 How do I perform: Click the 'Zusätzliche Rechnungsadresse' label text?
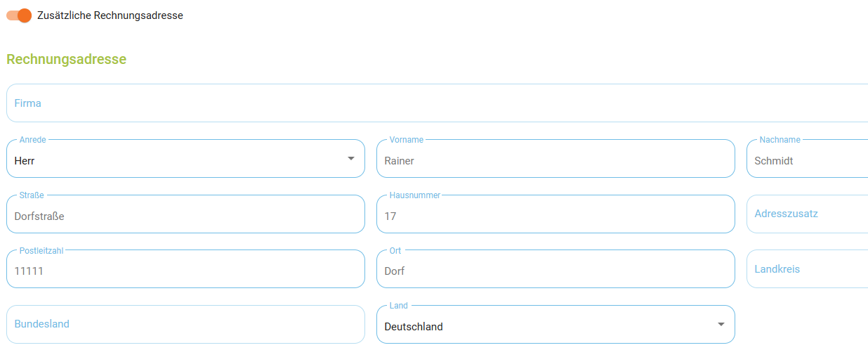110,15
